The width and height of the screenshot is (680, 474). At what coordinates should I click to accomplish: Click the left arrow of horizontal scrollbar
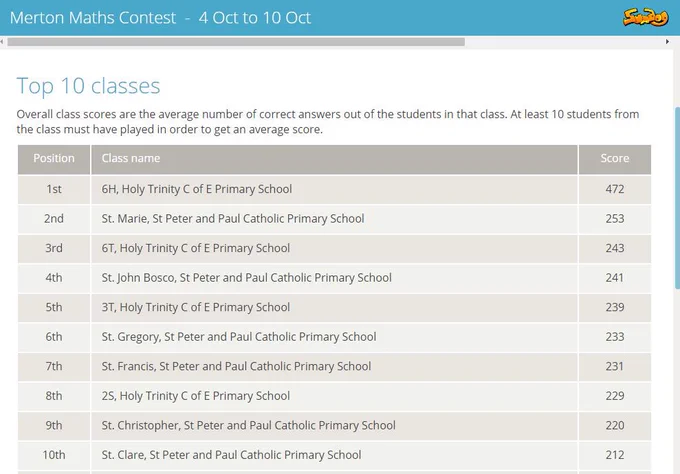coord(2,42)
